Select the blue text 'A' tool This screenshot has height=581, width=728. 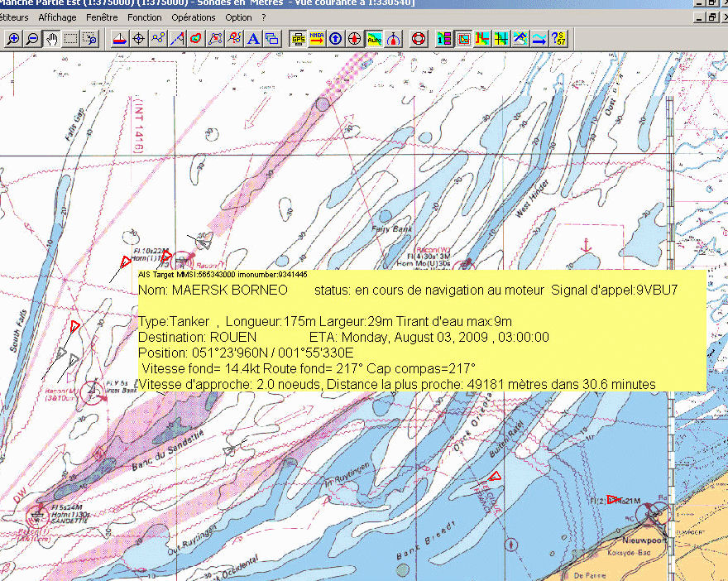(x=252, y=38)
